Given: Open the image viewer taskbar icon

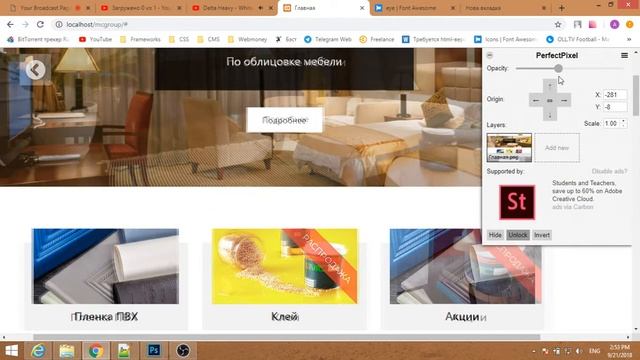Looking at the screenshot, I should (x=124, y=351).
